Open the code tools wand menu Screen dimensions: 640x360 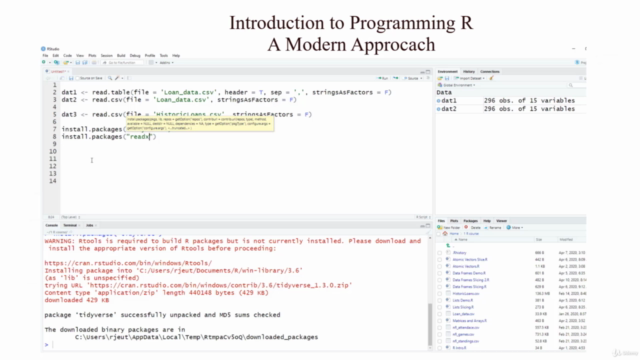(x=118, y=78)
